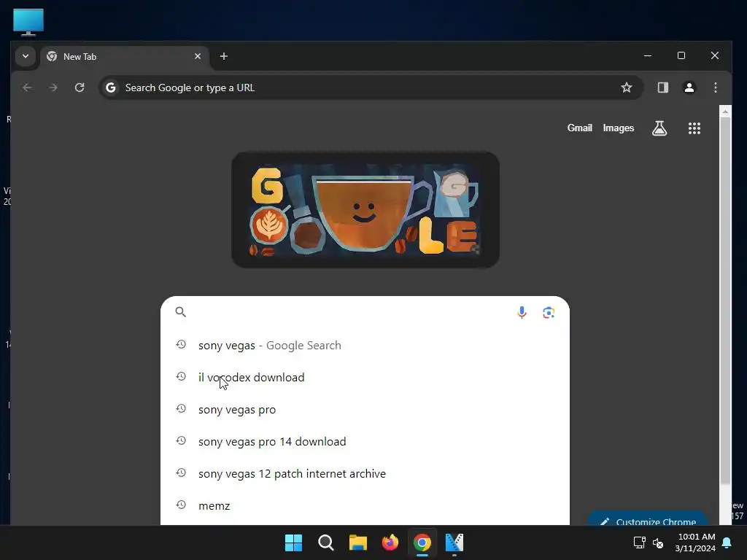The height and width of the screenshot is (560, 747).
Task: Open the tab search dropdown arrow
Action: pyautogui.click(x=26, y=56)
